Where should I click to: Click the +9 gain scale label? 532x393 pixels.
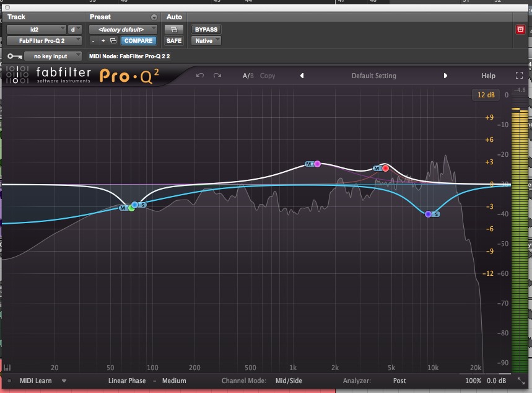point(489,117)
